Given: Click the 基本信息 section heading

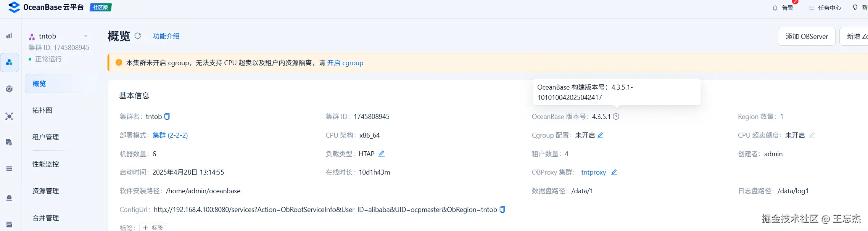Looking at the screenshot, I should pos(134,95).
